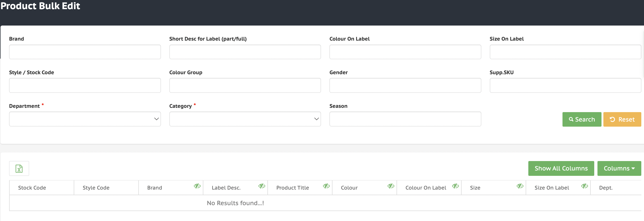The height and width of the screenshot is (221, 644).
Task: Expand the Columns dropdown button
Action: tap(619, 169)
